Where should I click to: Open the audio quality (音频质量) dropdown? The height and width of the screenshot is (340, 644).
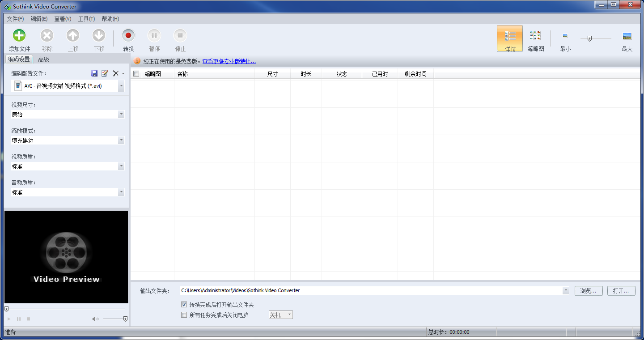click(x=121, y=192)
